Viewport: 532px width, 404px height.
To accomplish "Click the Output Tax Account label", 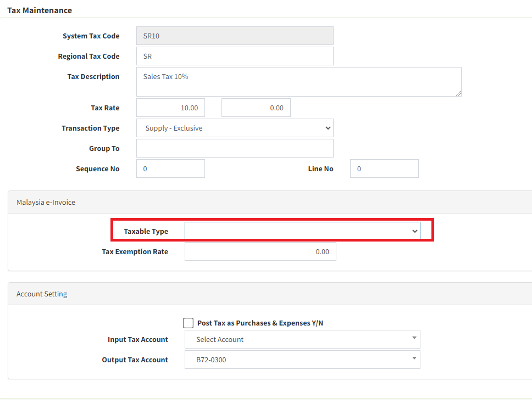I will coord(135,360).
